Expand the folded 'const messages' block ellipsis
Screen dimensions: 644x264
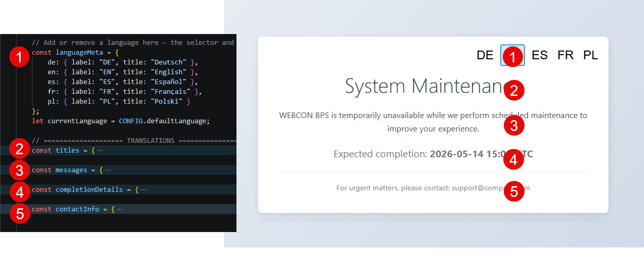[108, 170]
